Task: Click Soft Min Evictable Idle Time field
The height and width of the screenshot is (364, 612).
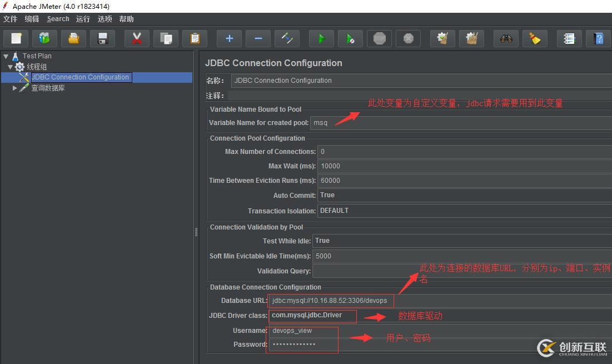Action: pyautogui.click(x=462, y=256)
